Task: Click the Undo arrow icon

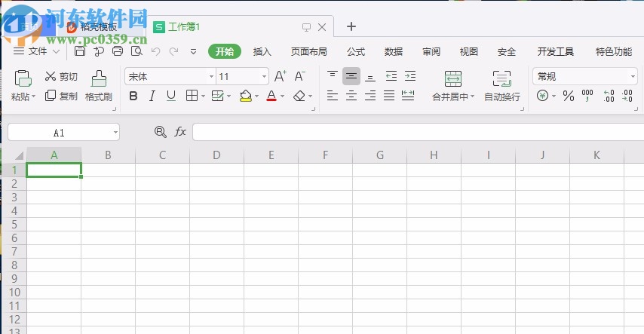Action: pyautogui.click(x=155, y=51)
